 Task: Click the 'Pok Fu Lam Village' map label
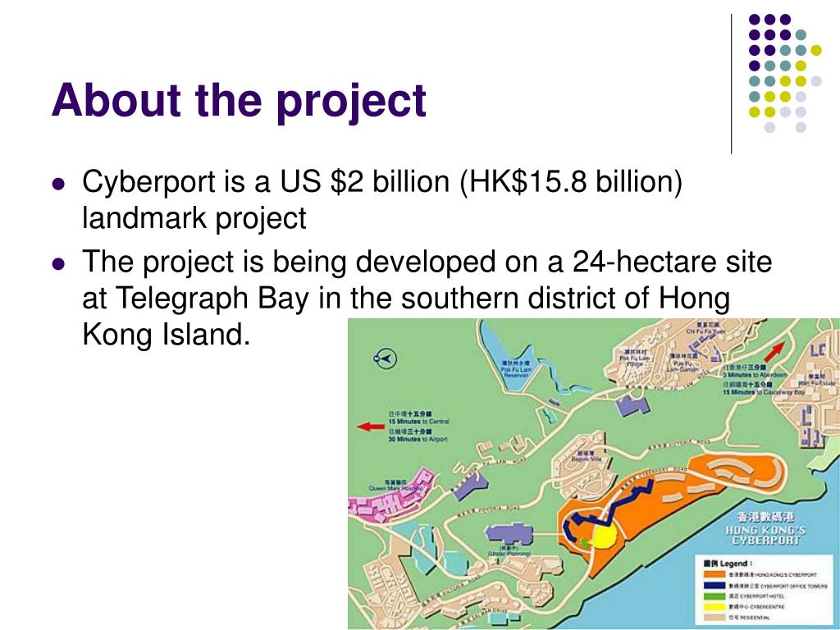(x=635, y=361)
